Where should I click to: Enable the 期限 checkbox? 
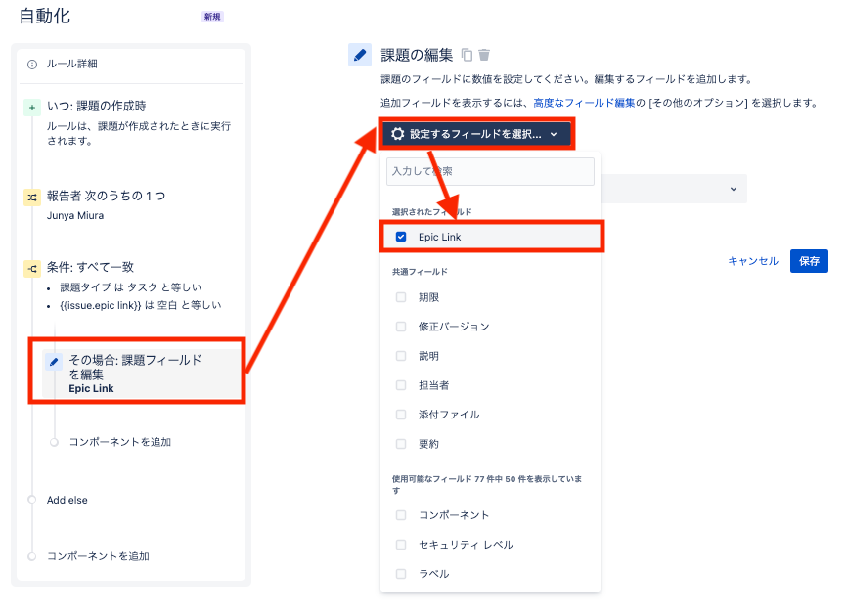click(400, 297)
